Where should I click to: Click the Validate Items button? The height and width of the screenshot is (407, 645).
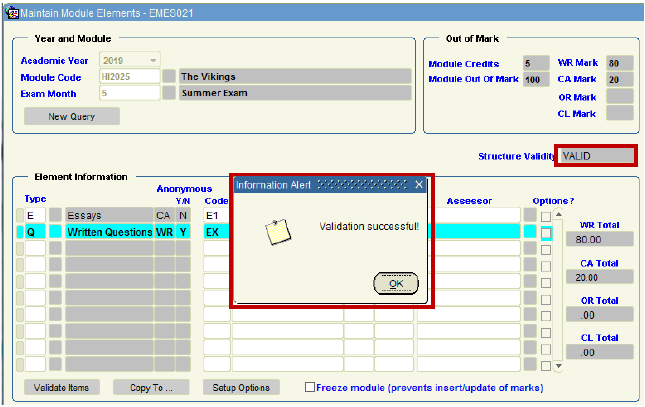62,387
